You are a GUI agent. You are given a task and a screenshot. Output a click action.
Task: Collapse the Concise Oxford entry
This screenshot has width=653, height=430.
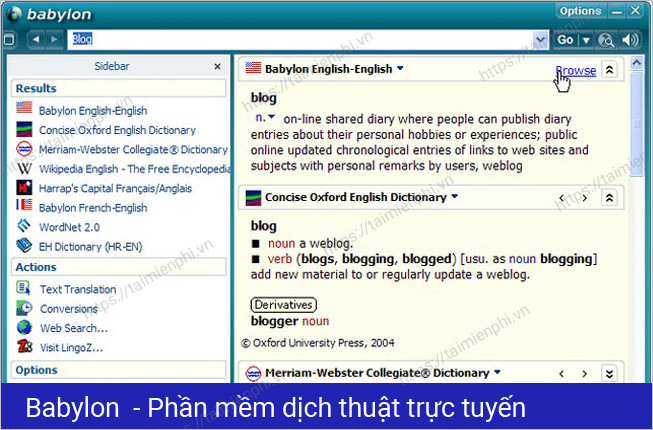[x=610, y=198]
